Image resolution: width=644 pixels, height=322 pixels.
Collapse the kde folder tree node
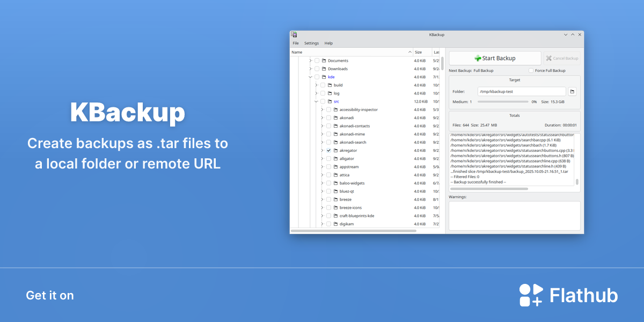point(310,77)
